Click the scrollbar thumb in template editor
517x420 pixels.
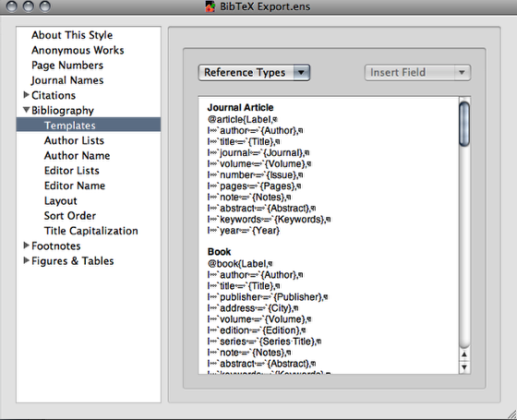pyautogui.click(x=464, y=125)
